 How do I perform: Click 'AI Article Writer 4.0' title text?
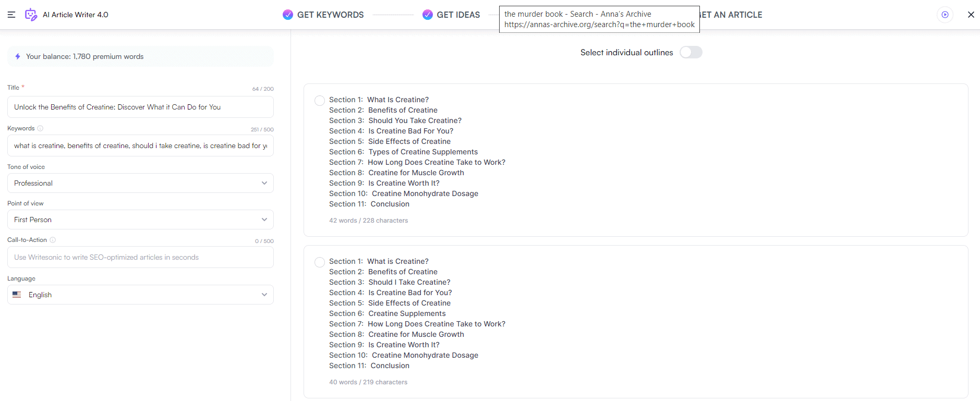click(76, 15)
